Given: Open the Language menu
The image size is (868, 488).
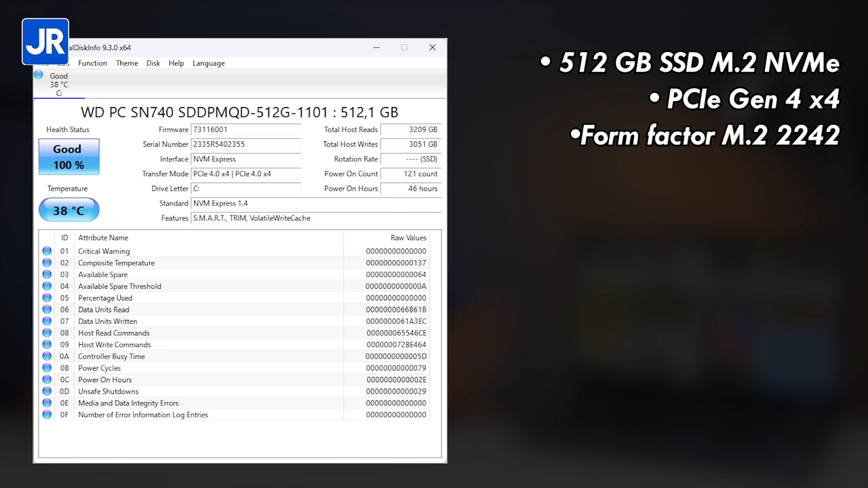Looking at the screenshot, I should click(x=208, y=63).
